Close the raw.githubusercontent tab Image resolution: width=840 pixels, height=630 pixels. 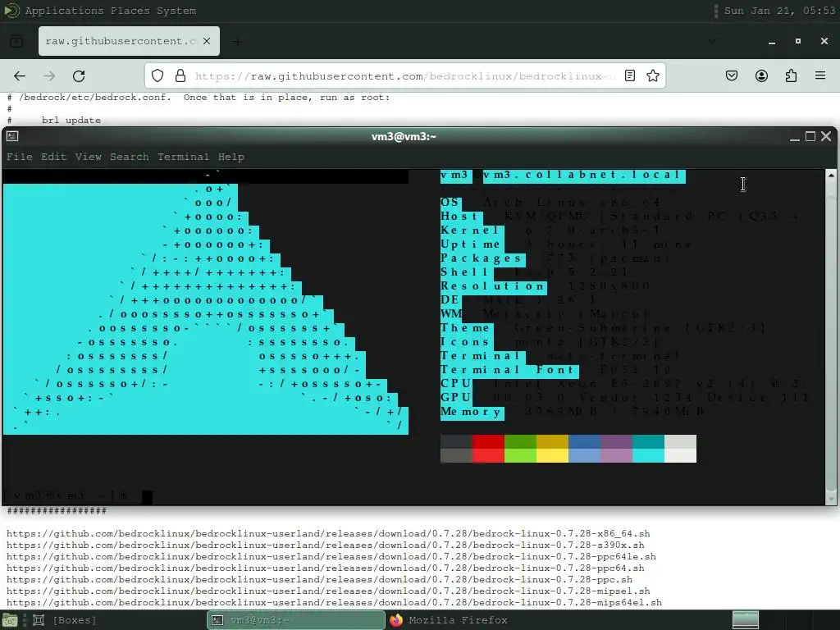(x=207, y=41)
